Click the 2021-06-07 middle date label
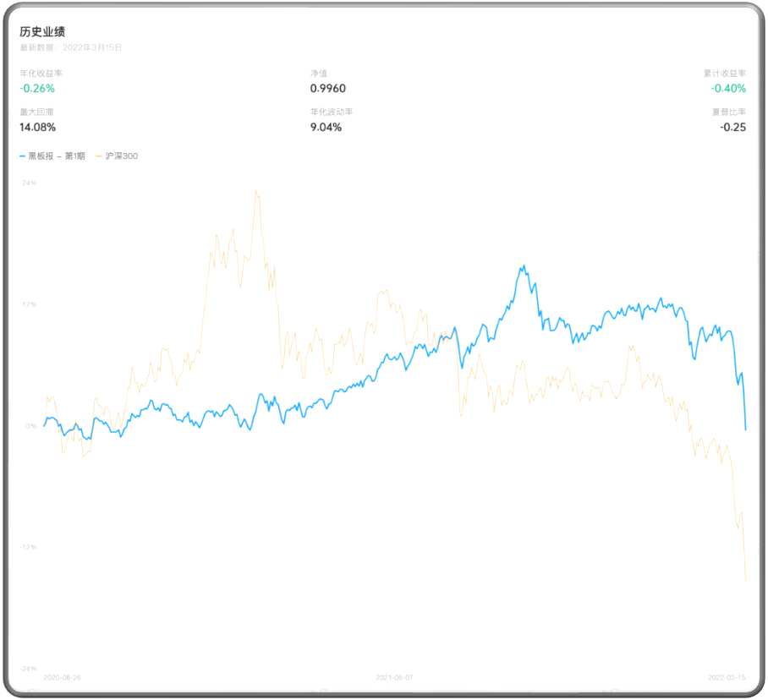 [394, 678]
